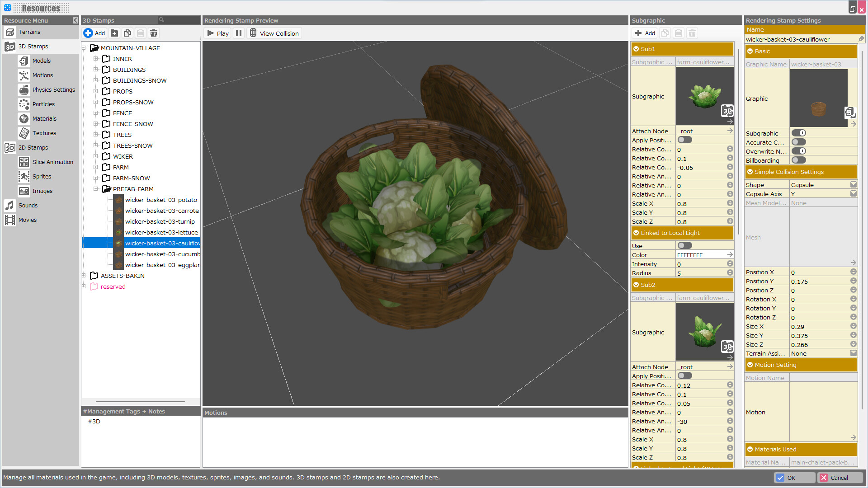
Task: Select the Sprites category icon
Action: 24,176
